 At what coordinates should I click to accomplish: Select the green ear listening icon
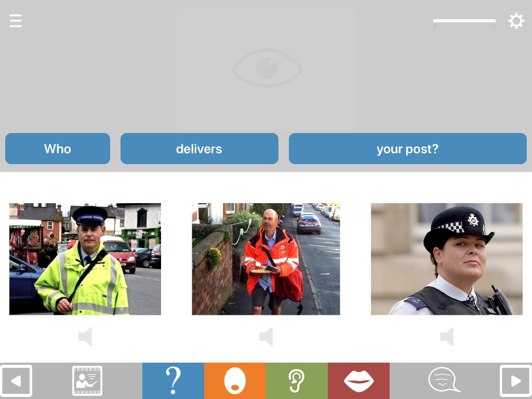pos(297,381)
